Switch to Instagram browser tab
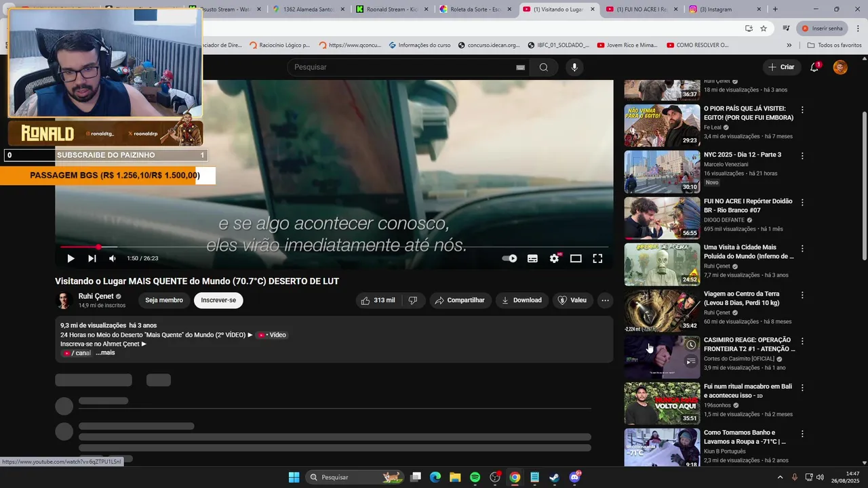This screenshot has height=488, width=868. click(x=719, y=9)
